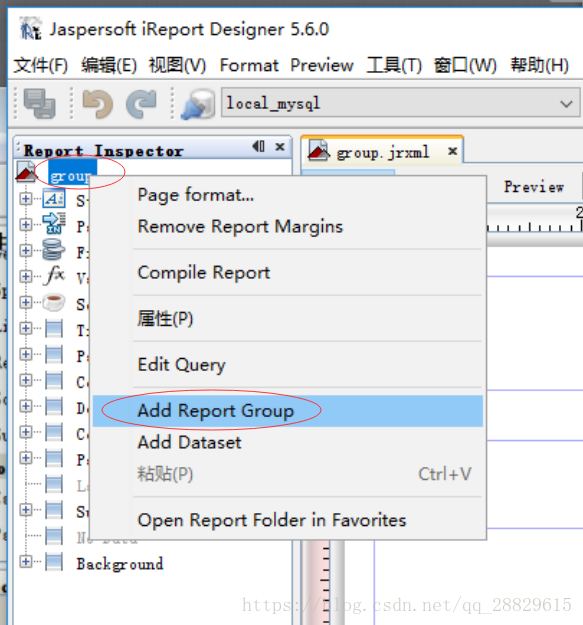Open the local_mysql datasource dropdown
The image size is (583, 625).
coord(400,103)
